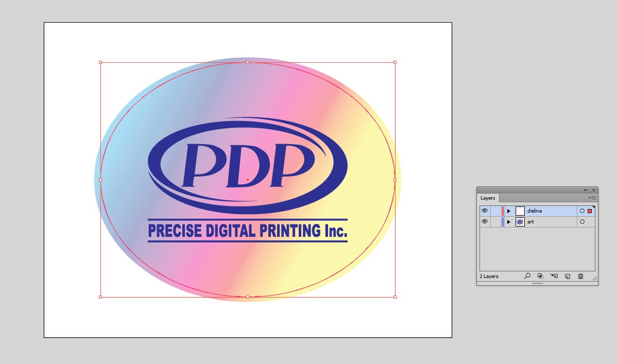Click the top-left bounding box handle

click(x=100, y=62)
